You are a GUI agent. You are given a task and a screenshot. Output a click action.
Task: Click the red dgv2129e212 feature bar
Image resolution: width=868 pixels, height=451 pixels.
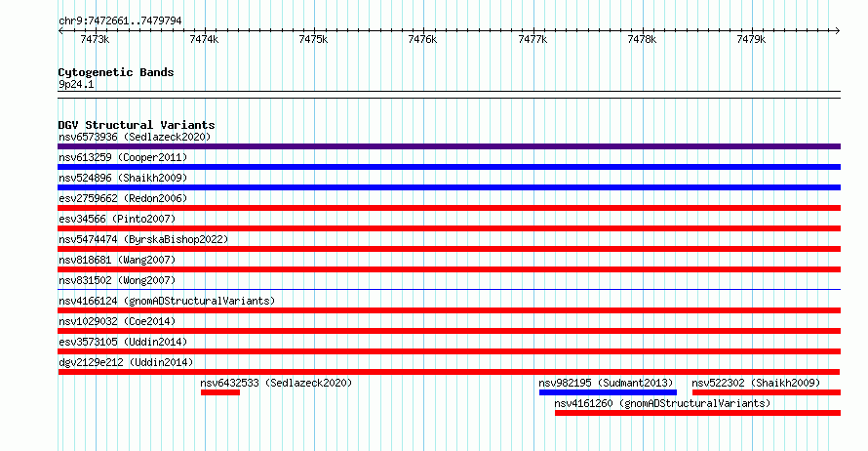449,372
